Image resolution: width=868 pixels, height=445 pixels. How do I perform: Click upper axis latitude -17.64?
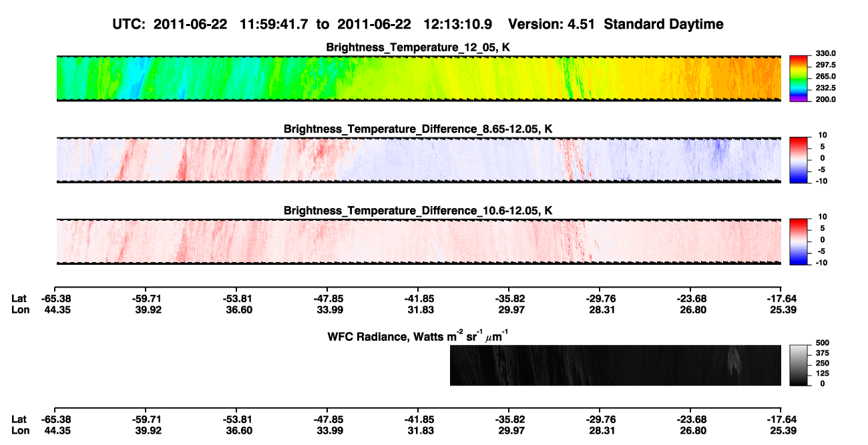(x=781, y=299)
